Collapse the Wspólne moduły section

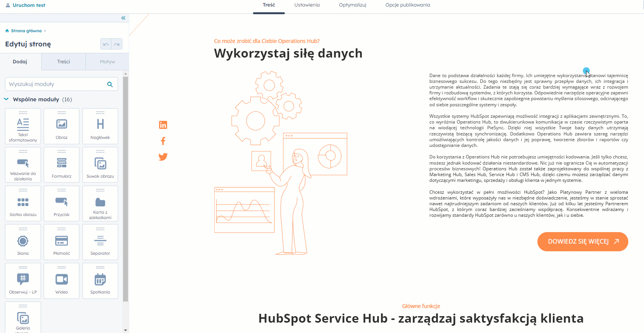(7, 99)
